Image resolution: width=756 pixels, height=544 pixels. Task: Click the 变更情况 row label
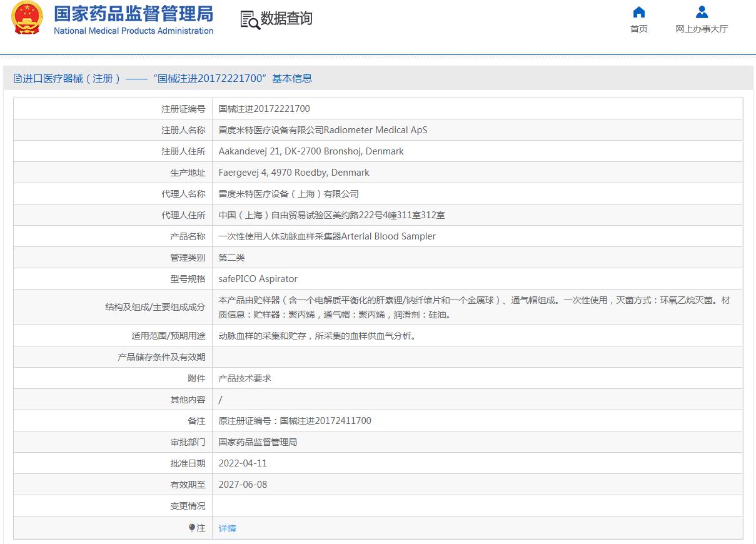tap(188, 506)
